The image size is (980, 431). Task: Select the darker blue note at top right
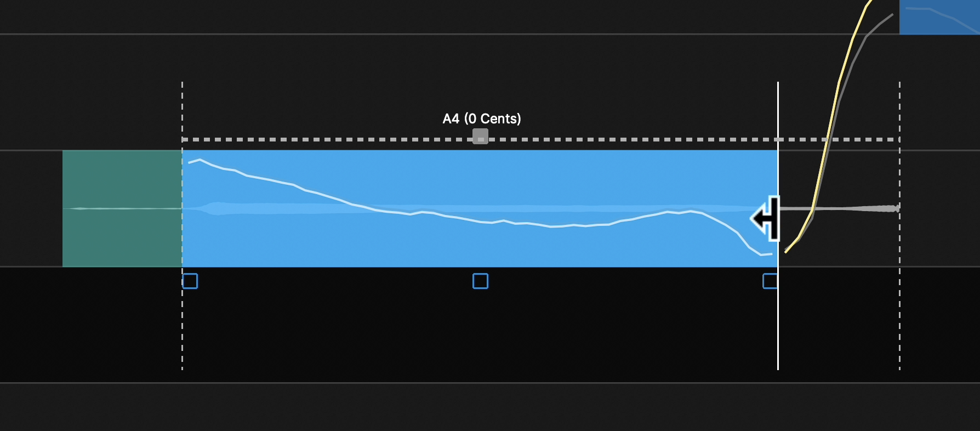click(x=939, y=18)
